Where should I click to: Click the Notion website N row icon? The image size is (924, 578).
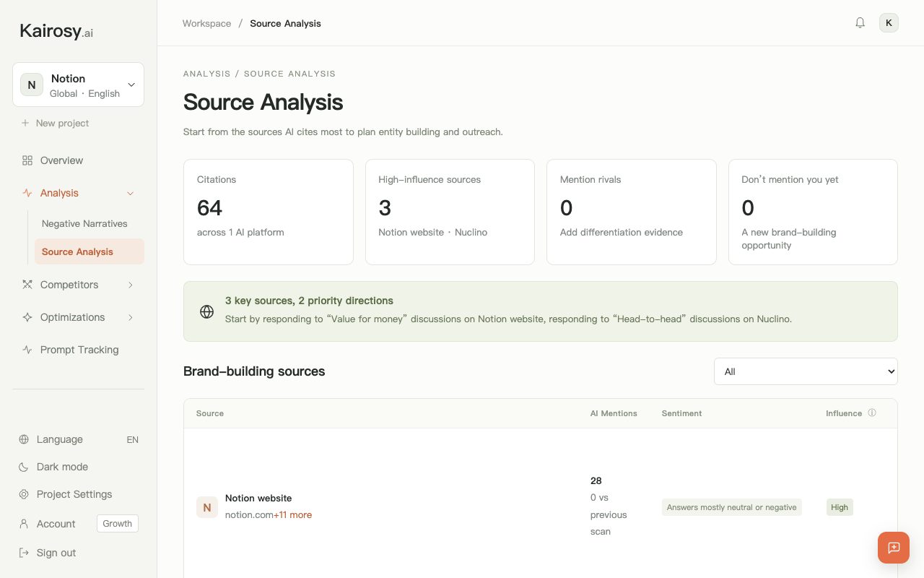pos(207,507)
